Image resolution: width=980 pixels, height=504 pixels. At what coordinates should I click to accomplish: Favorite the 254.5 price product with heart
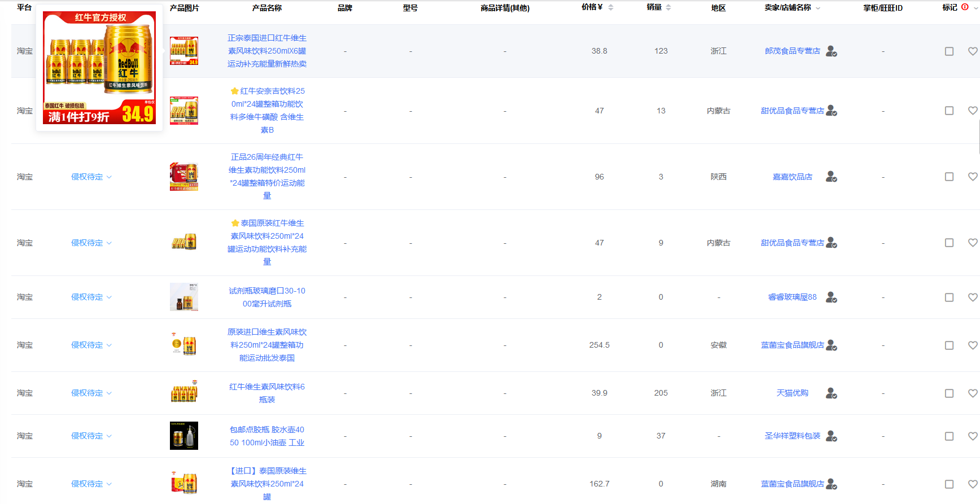973,345
